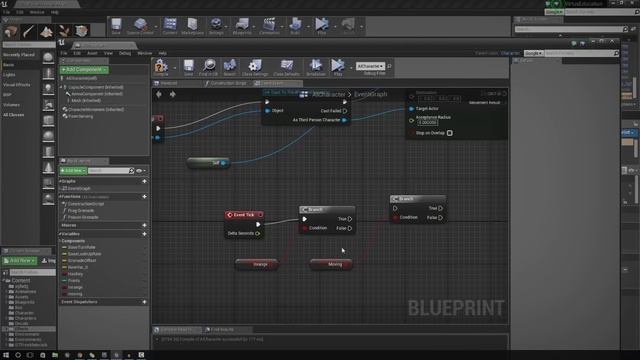The height and width of the screenshot is (360, 640).
Task: Click the Source Control icon in main toolbar
Action: pos(140,24)
